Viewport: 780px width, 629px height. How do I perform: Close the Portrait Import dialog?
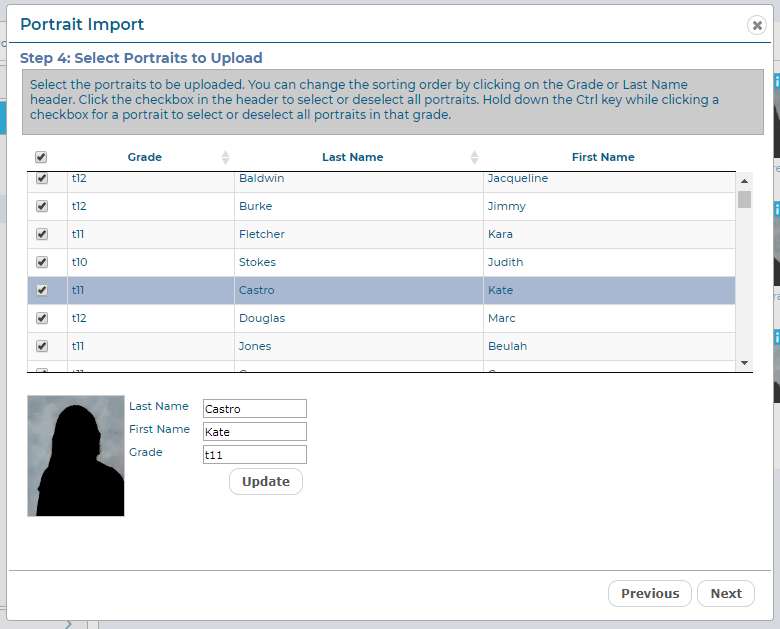pos(757,25)
